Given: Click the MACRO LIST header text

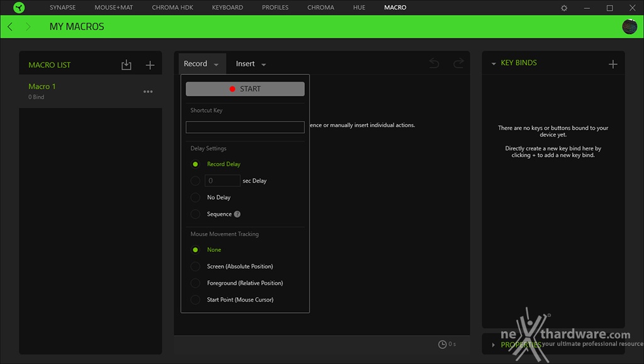Looking at the screenshot, I should (49, 65).
